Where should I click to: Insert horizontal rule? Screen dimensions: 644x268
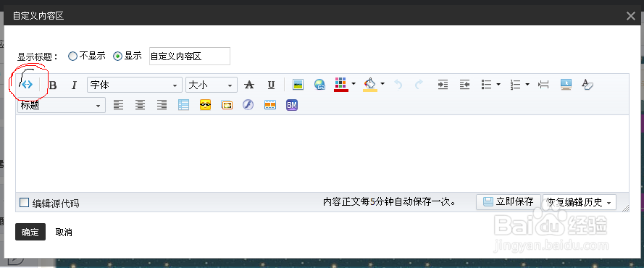[544, 85]
